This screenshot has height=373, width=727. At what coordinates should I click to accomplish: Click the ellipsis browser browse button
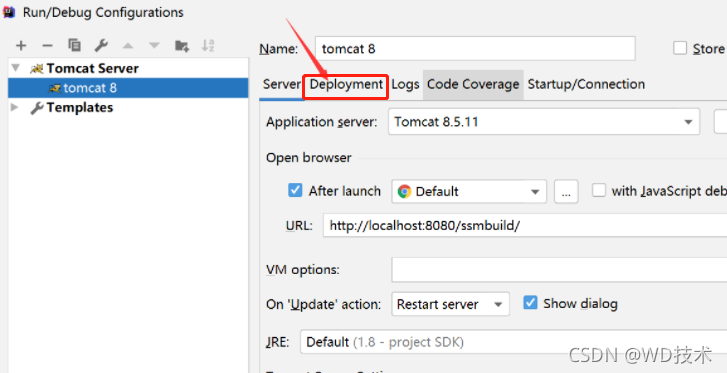pos(566,192)
